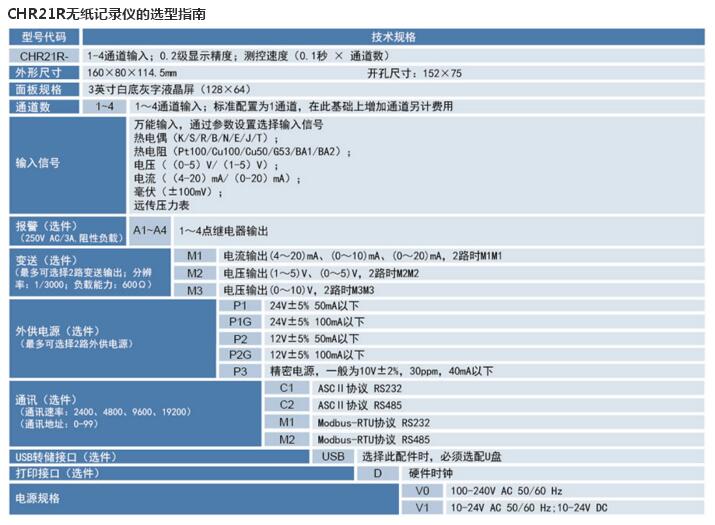Click the 外形尺寸 row label
The width and height of the screenshot is (715, 525).
(41, 73)
